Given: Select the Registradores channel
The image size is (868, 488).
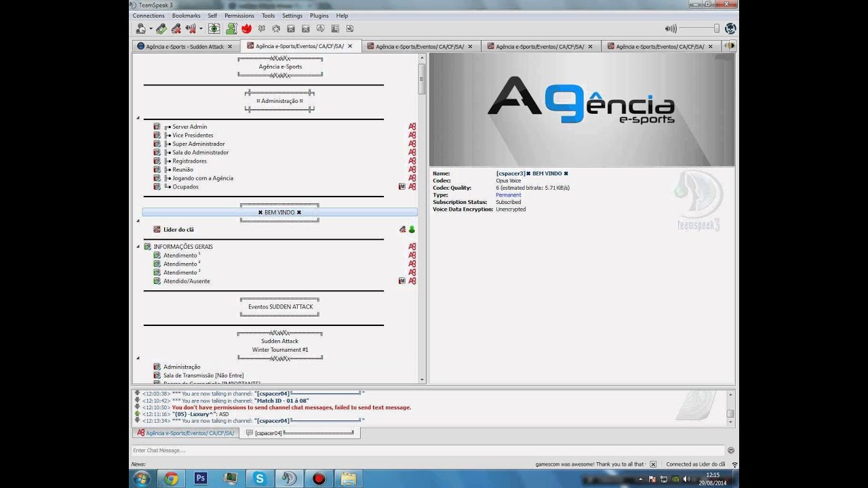Looking at the screenshot, I should 189,161.
